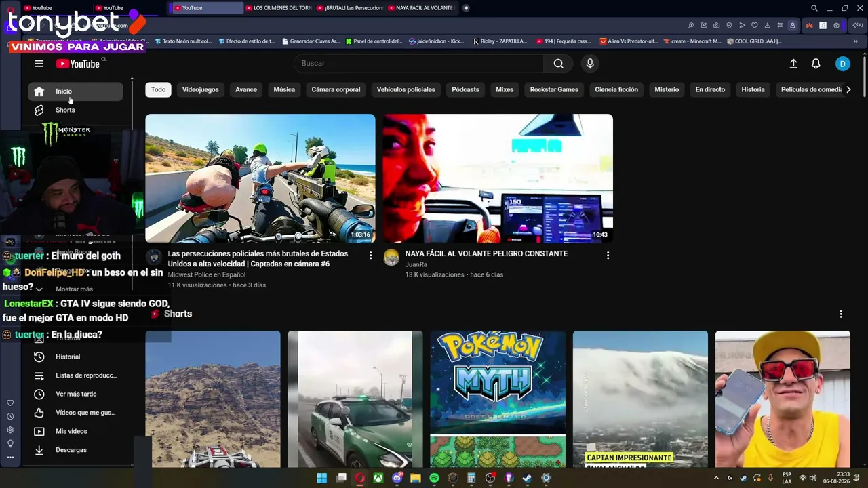The width and height of the screenshot is (868, 488).
Task: Expand the bookmarks bar overflow chevron
Action: (855, 41)
